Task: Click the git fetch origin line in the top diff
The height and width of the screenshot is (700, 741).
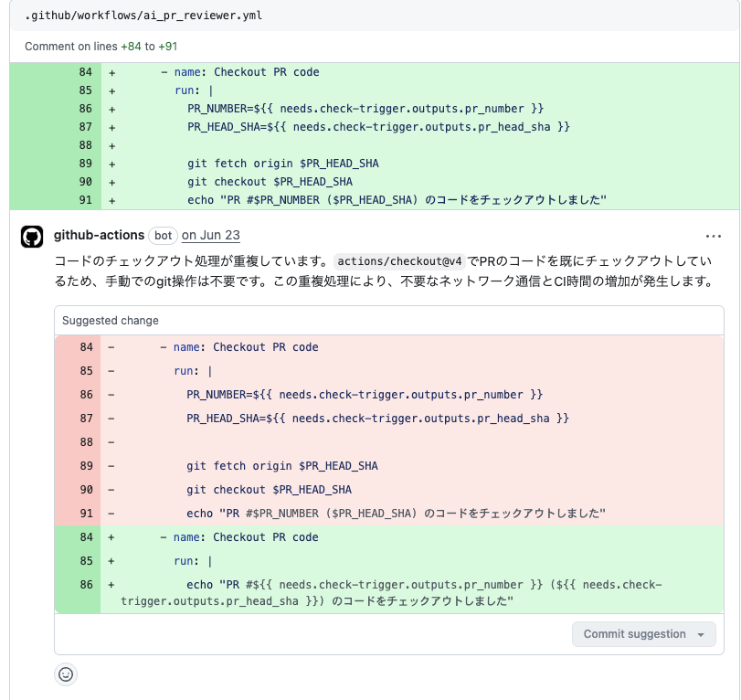Action: [x=282, y=164]
